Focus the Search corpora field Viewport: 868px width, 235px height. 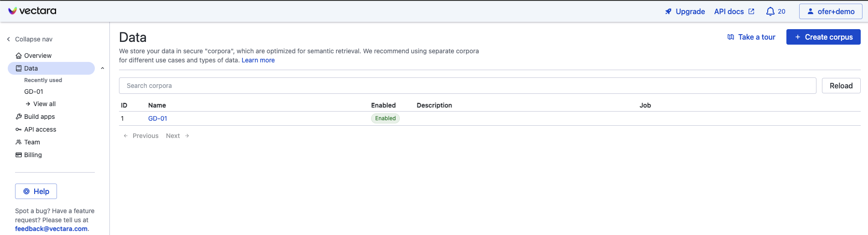pos(467,86)
